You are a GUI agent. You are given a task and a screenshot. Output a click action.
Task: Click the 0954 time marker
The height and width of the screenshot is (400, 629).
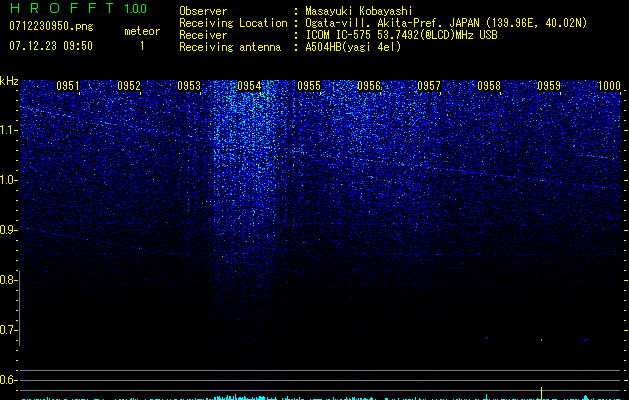point(249,86)
